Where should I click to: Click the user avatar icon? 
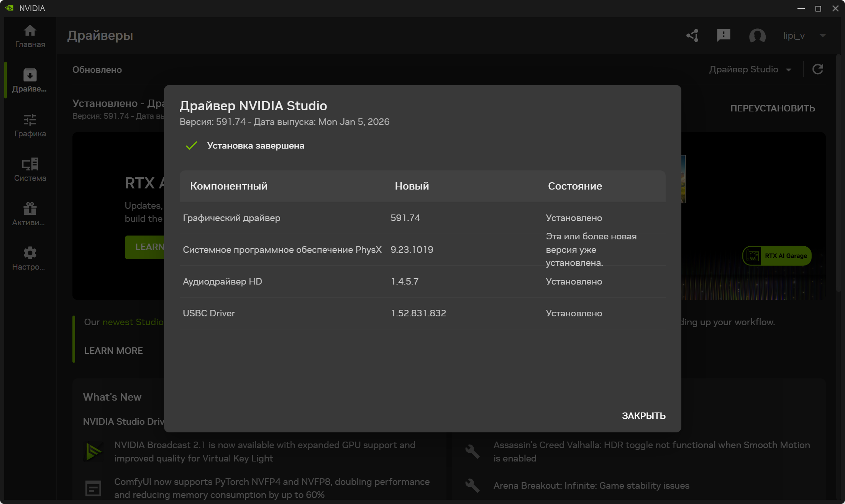coord(757,36)
